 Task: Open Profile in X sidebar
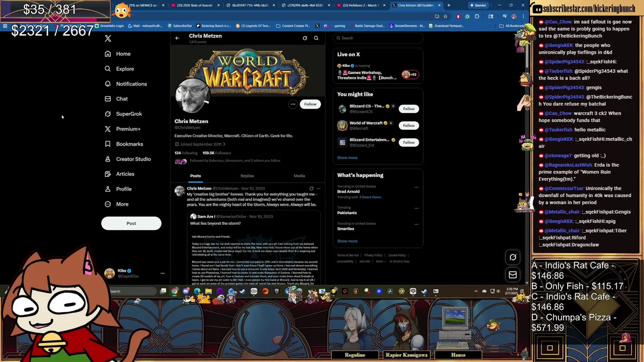pyautogui.click(x=118, y=189)
